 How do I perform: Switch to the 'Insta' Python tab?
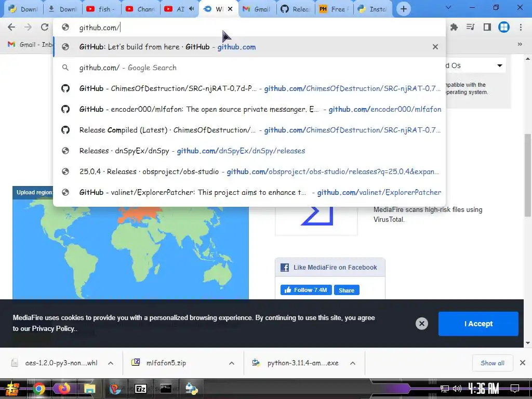tap(373, 9)
